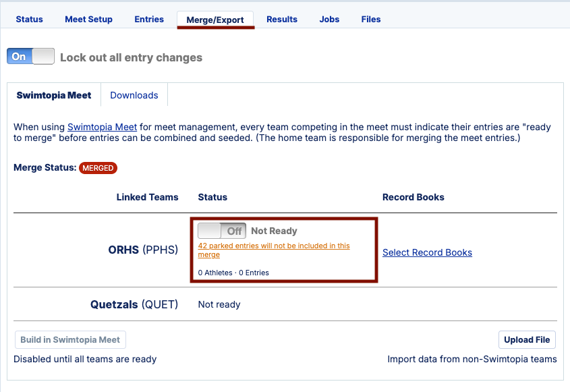
Task: Click the '0 Athletes · 0 Entries' text
Action: pos(233,273)
